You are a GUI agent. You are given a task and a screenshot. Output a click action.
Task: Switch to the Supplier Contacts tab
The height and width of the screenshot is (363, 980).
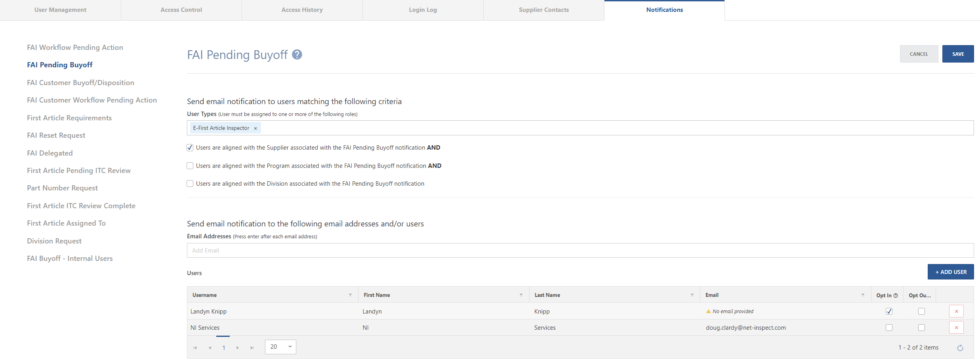tap(543, 10)
